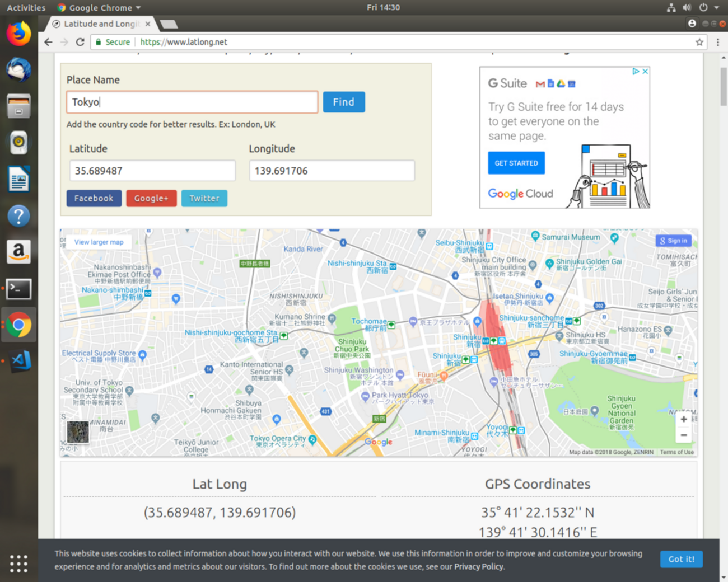This screenshot has height=582, width=728.
Task: Launch Thunderbird from the dock
Action: pyautogui.click(x=18, y=69)
